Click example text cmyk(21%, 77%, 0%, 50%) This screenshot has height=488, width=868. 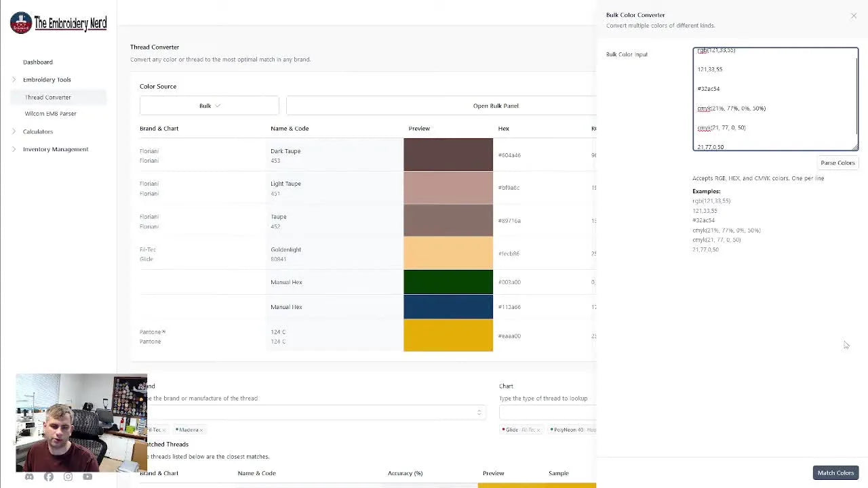tap(726, 230)
